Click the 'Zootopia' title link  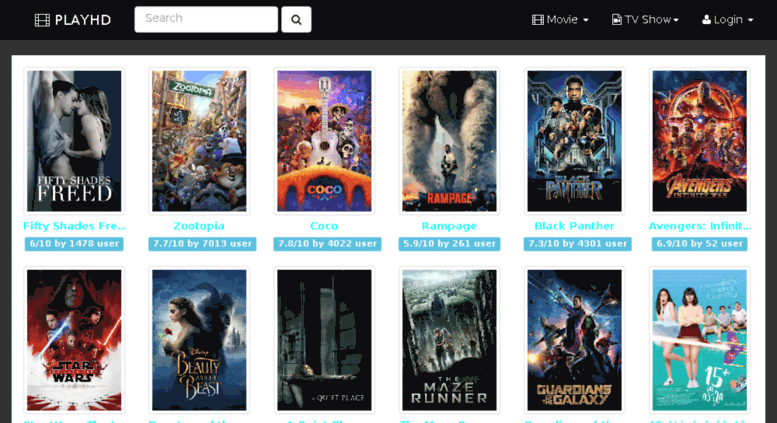click(199, 226)
